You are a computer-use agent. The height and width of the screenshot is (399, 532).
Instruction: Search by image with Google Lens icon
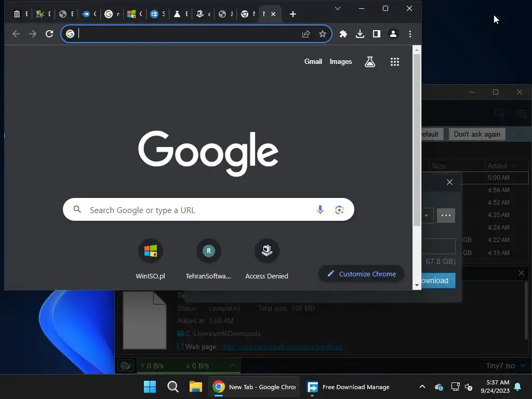click(x=339, y=210)
